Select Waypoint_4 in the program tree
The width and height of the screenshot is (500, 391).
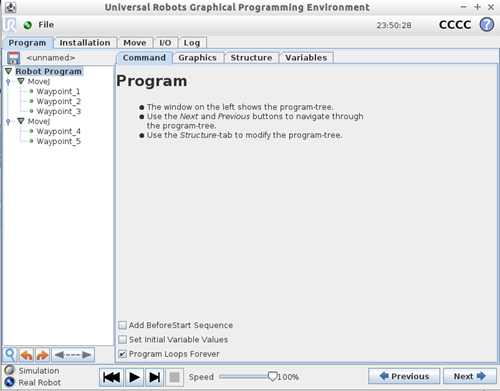[x=59, y=131]
